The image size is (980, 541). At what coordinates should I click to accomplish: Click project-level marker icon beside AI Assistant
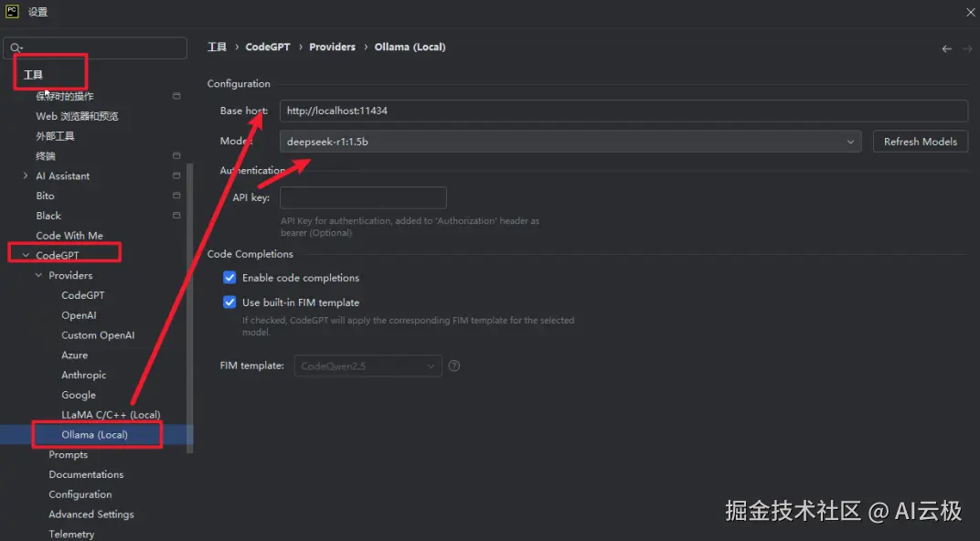(x=176, y=175)
